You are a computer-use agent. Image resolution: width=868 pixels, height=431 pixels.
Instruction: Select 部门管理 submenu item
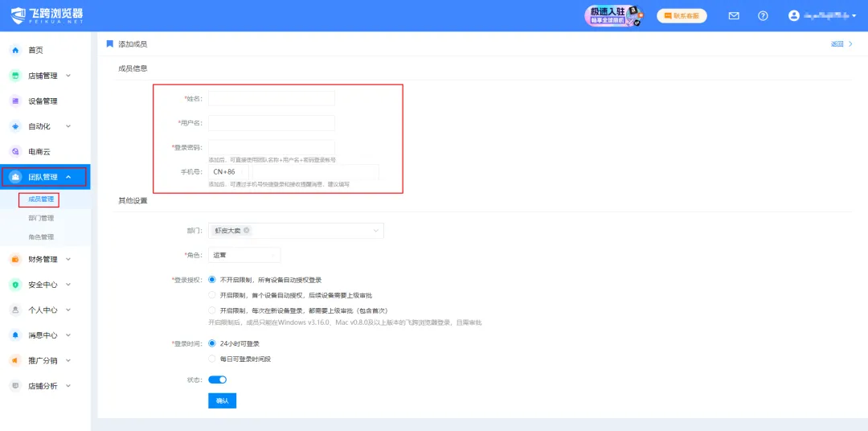pyautogui.click(x=40, y=218)
